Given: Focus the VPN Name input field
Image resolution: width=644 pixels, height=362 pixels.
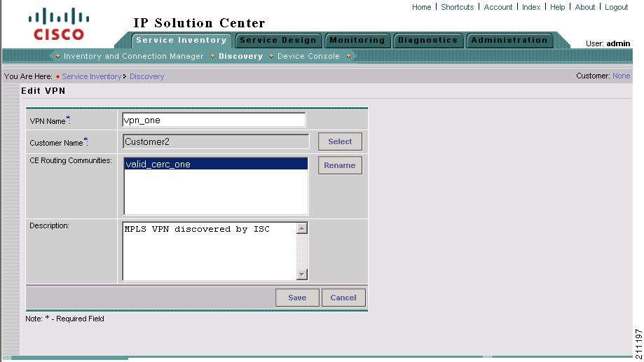Looking at the screenshot, I should point(214,120).
